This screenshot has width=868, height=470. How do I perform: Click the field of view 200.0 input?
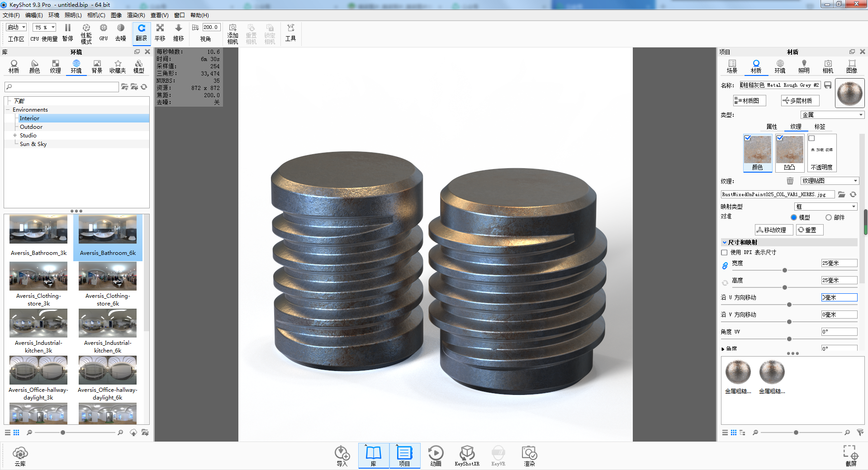pyautogui.click(x=211, y=28)
